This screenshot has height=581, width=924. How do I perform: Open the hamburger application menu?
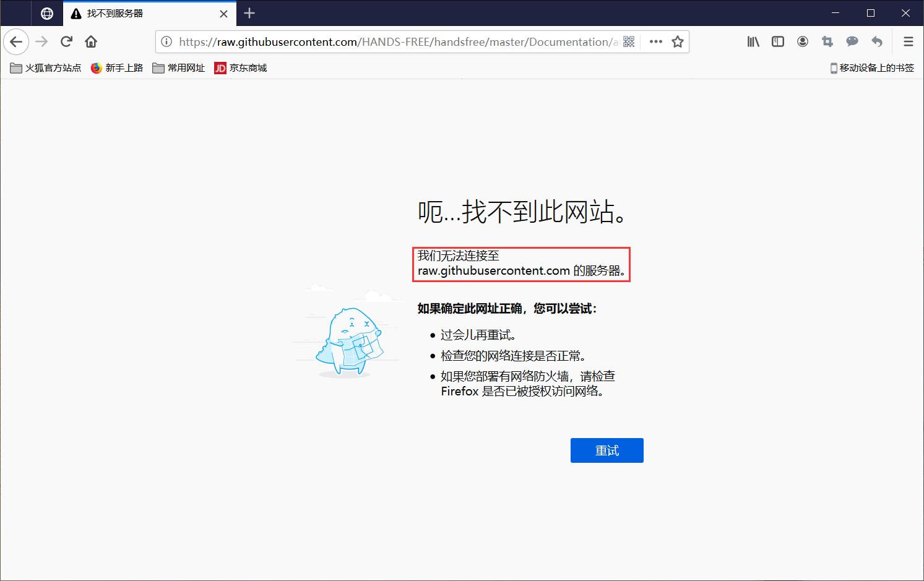909,42
